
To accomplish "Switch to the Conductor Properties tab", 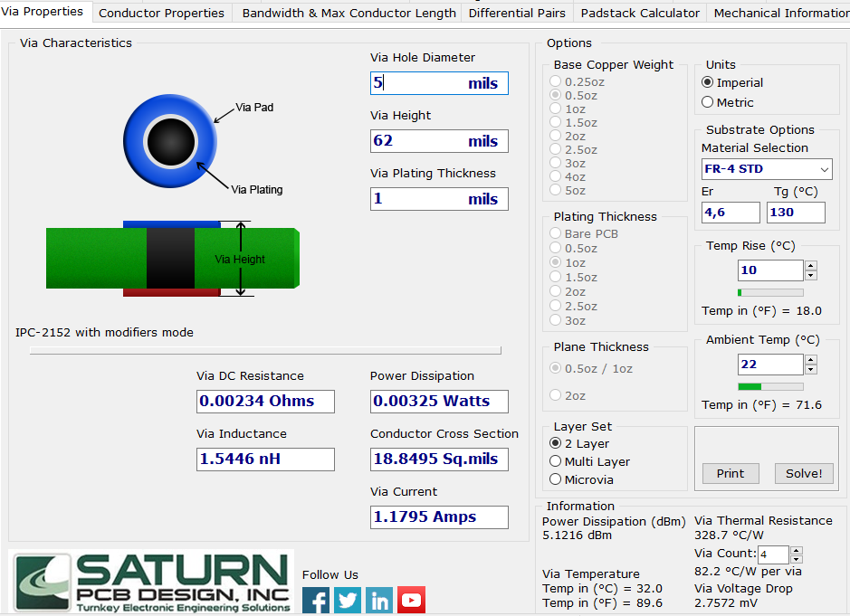I will pos(161,13).
